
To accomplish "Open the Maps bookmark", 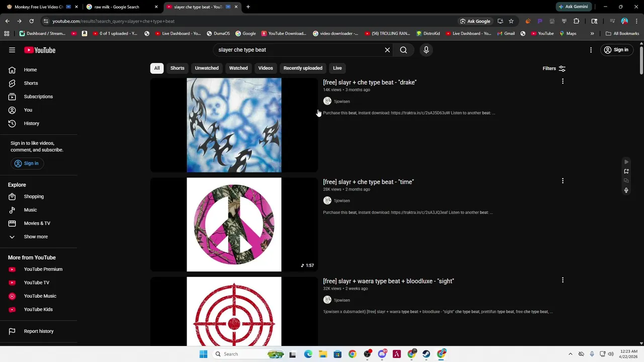I will [x=568, y=34].
